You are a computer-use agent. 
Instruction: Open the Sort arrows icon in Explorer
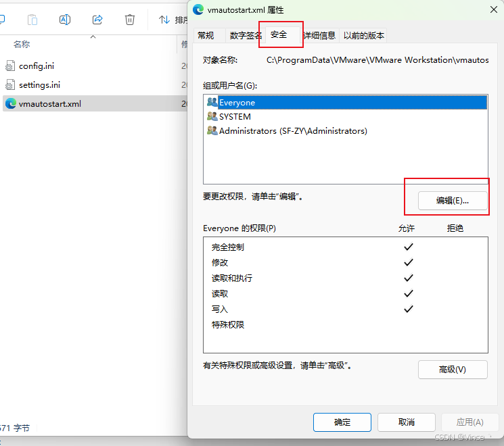click(164, 20)
